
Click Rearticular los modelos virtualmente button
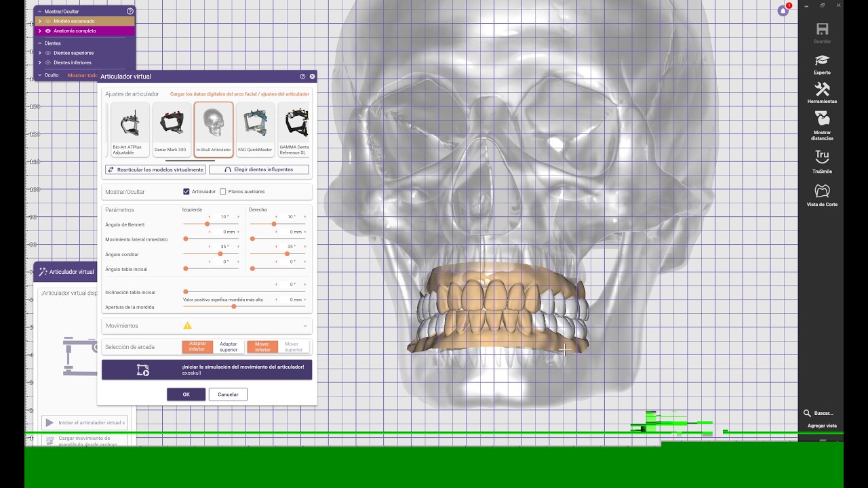[155, 169]
